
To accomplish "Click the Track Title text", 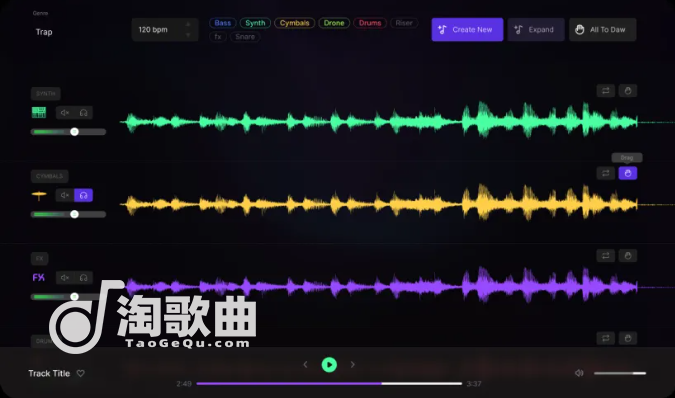I will click(49, 373).
